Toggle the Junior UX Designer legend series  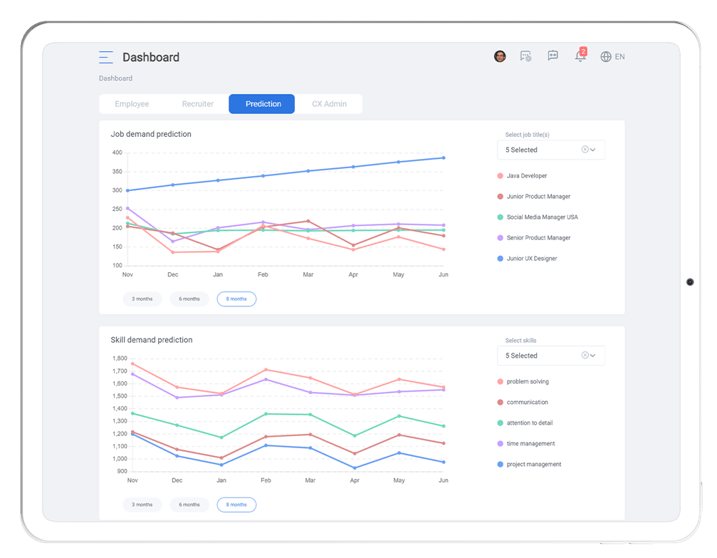click(x=531, y=259)
